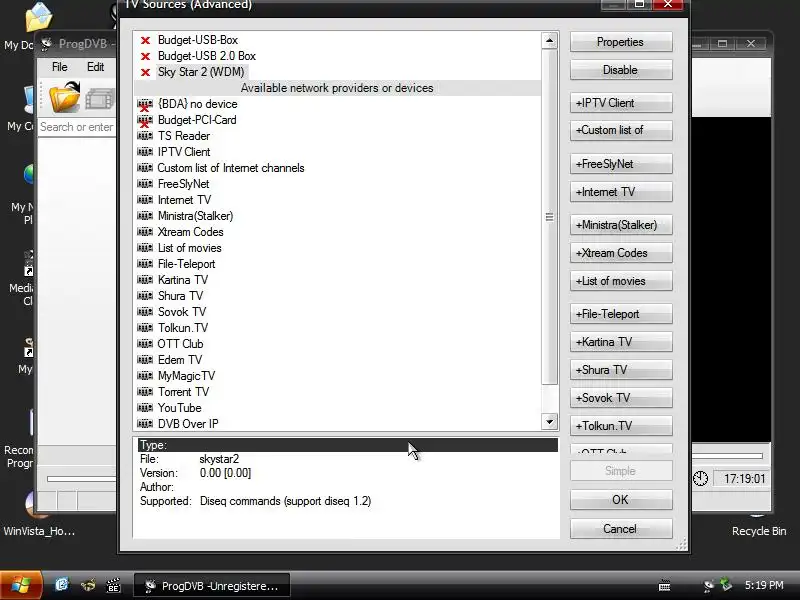The width and height of the screenshot is (800, 600).
Task: Click the clock icon in ProgDVB status bar
Action: (x=700, y=479)
